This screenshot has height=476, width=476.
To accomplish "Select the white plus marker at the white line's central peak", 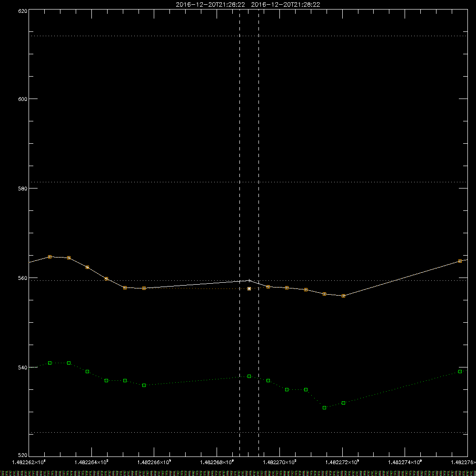I will [249, 280].
